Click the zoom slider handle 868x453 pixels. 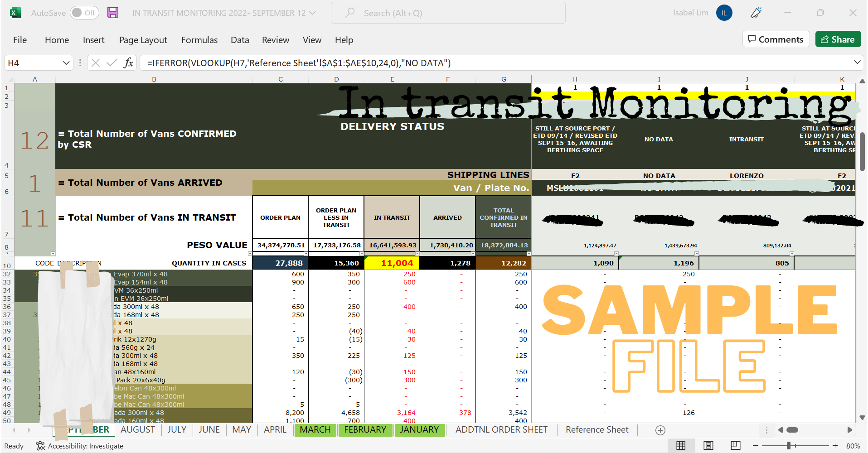789,446
